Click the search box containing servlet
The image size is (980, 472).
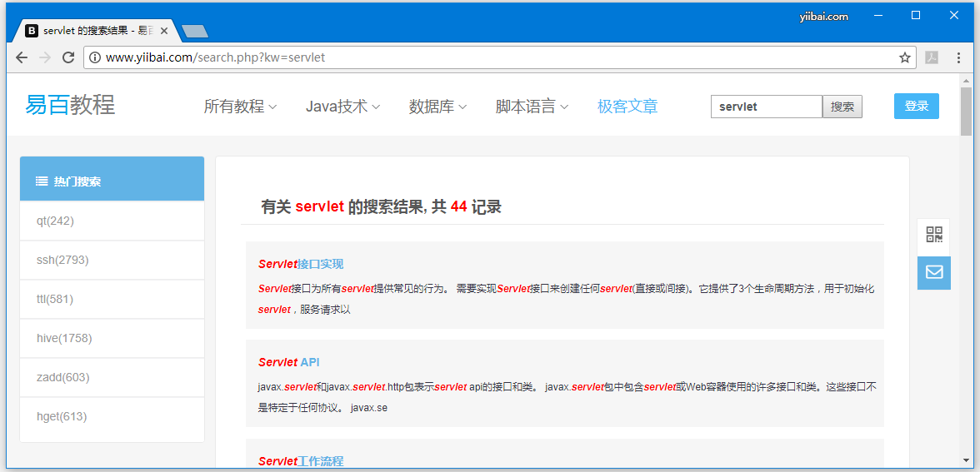[766, 107]
